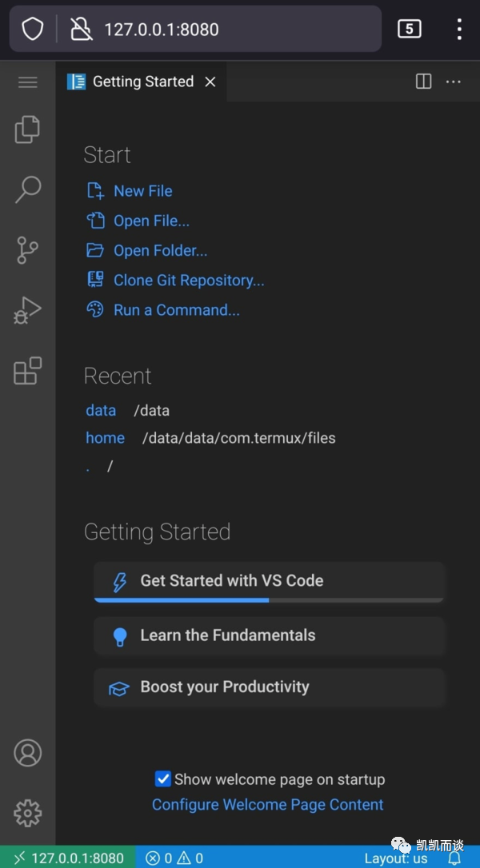Open Get Started with VS Code walkthrough
The height and width of the screenshot is (868, 480).
click(x=269, y=581)
